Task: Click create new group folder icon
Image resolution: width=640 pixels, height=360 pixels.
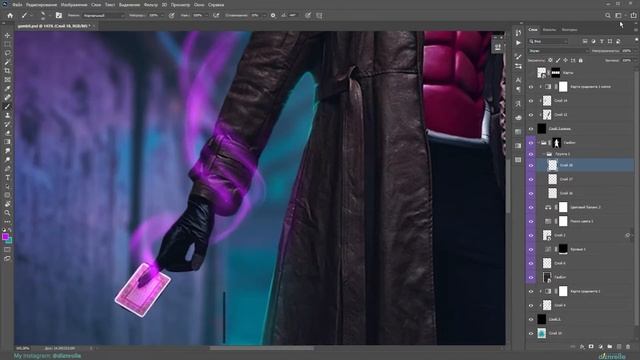Action: (609, 347)
